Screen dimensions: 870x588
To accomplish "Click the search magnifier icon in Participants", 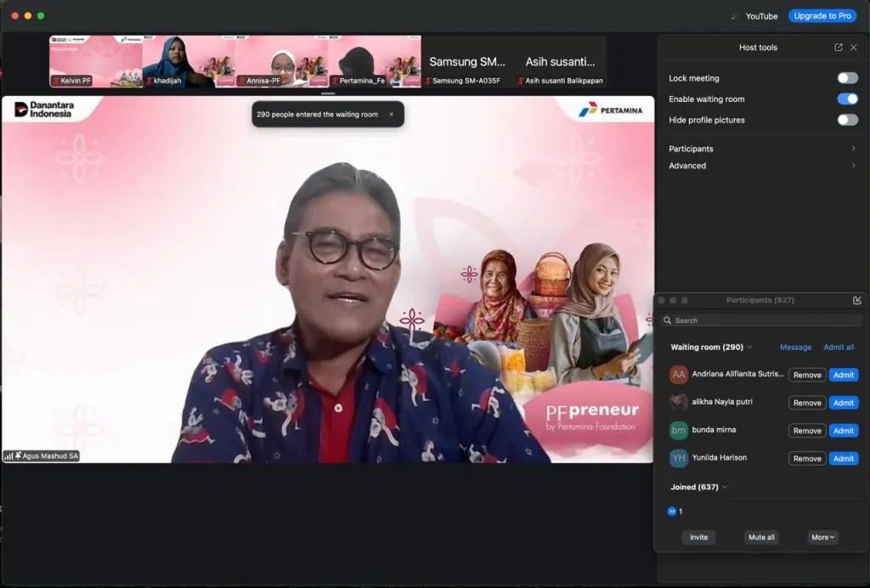I will tap(667, 320).
